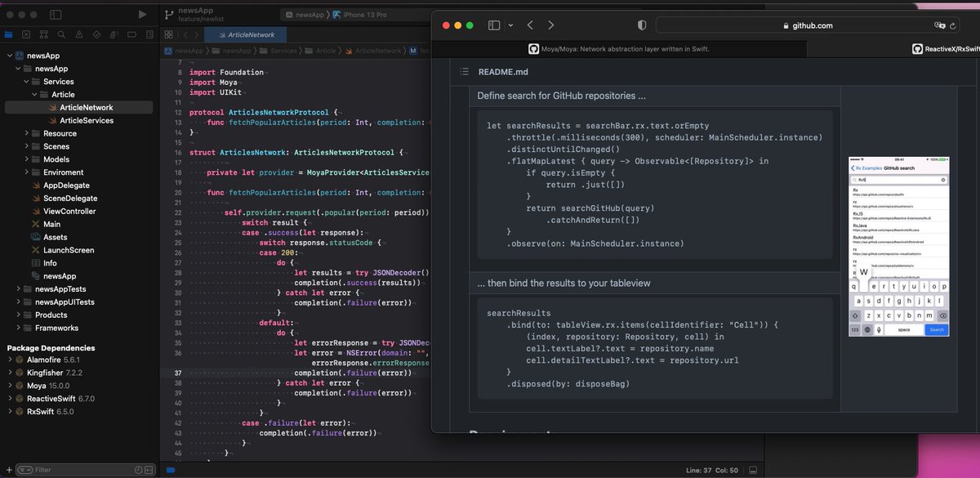Image resolution: width=980 pixels, height=478 pixels.
Task: Switch to the Moya/Moya Safari tab
Action: pos(618,49)
